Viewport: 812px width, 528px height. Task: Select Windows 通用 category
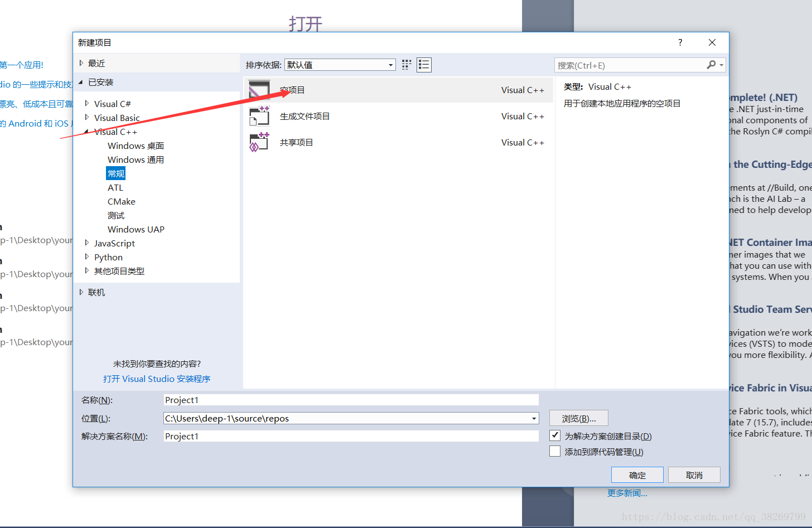(x=136, y=159)
